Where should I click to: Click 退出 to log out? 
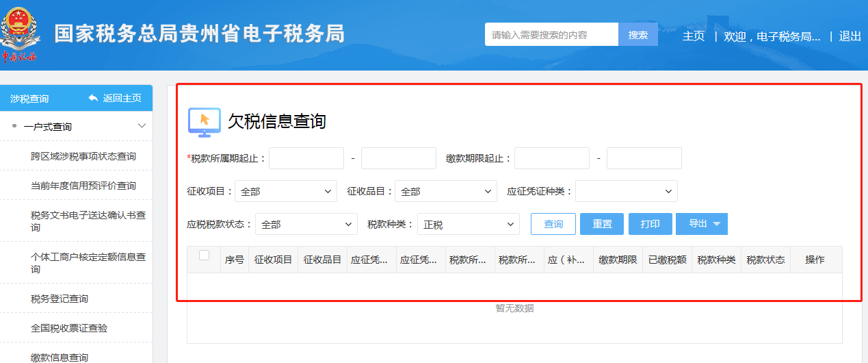tap(850, 36)
